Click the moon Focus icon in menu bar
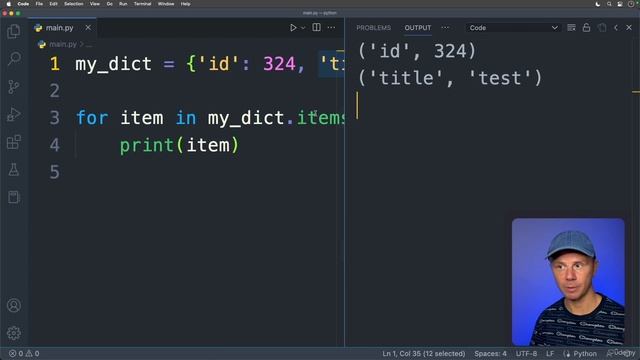The height and width of the screenshot is (360, 640). [598, 4]
